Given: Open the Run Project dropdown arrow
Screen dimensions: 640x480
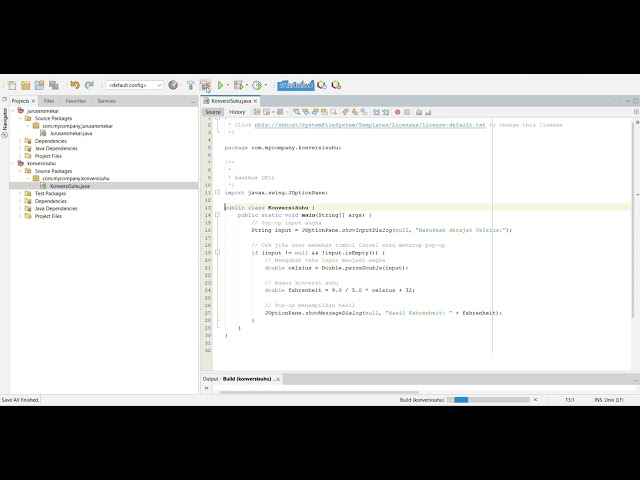Looking at the screenshot, I should (x=228, y=85).
